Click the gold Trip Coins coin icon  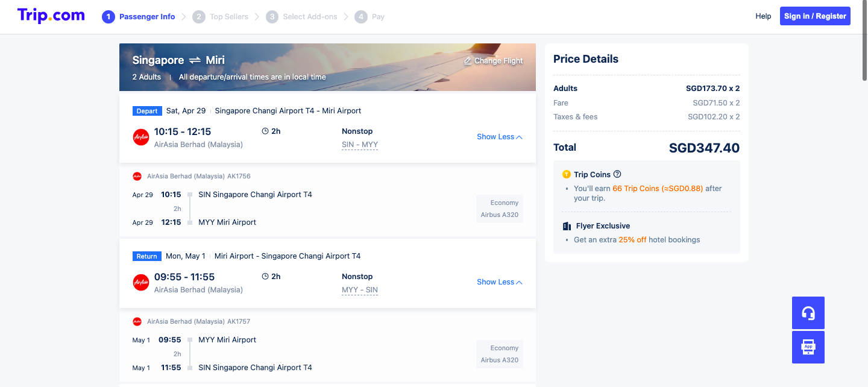[566, 174]
